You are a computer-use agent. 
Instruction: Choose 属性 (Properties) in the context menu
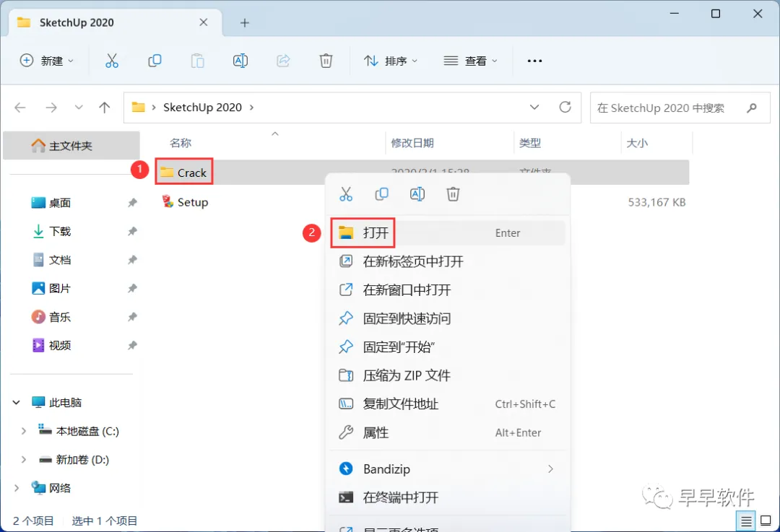coord(448,432)
